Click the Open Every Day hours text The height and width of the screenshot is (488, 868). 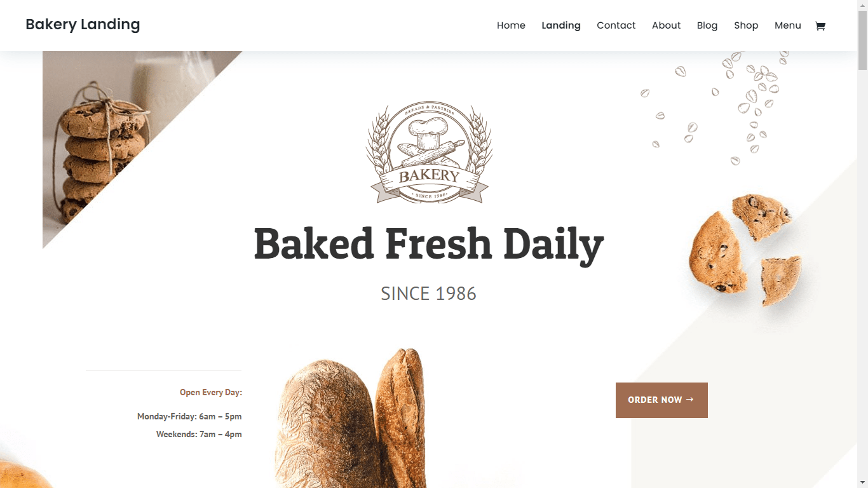click(211, 393)
